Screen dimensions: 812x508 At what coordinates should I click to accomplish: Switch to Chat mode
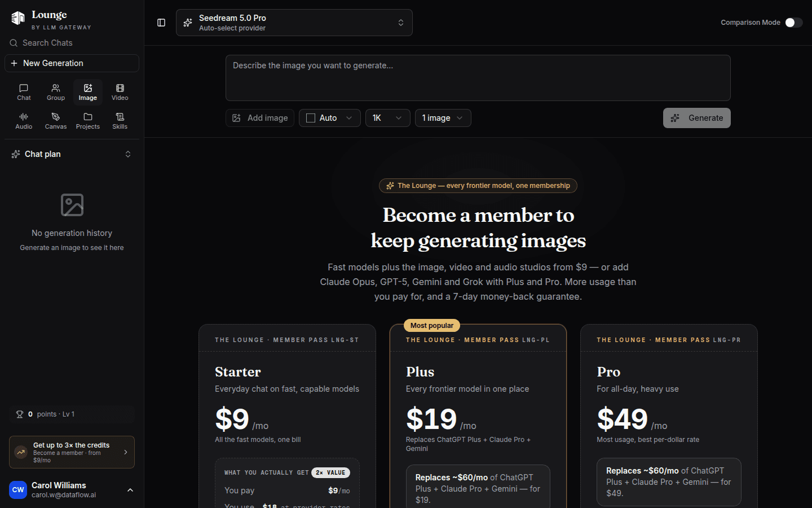pyautogui.click(x=24, y=92)
